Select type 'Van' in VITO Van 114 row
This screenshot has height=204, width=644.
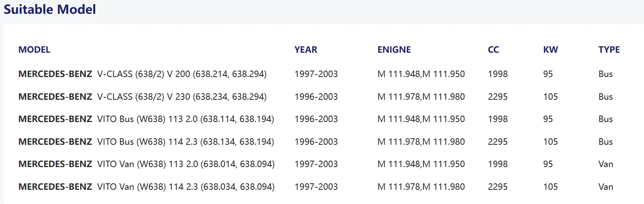pyautogui.click(x=606, y=187)
